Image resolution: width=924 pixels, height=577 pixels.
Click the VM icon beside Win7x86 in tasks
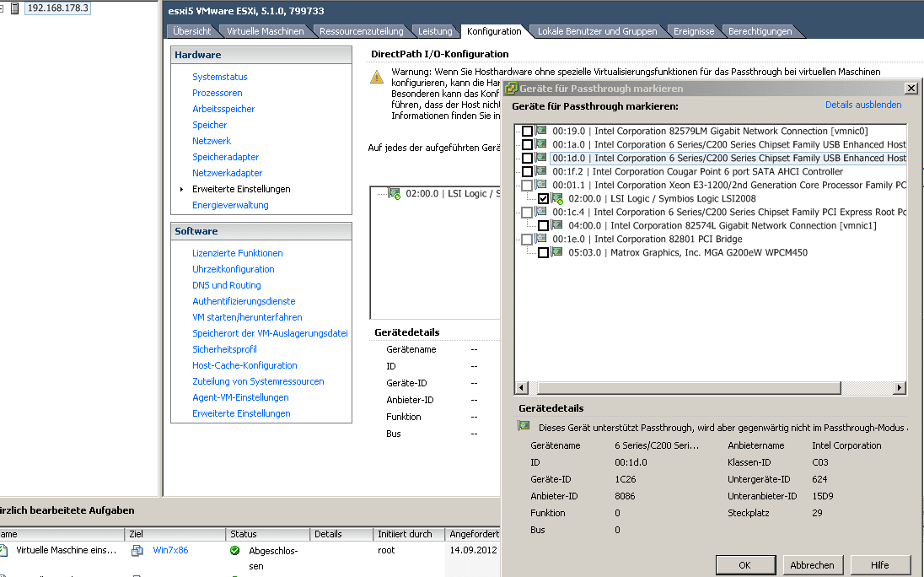[137, 551]
